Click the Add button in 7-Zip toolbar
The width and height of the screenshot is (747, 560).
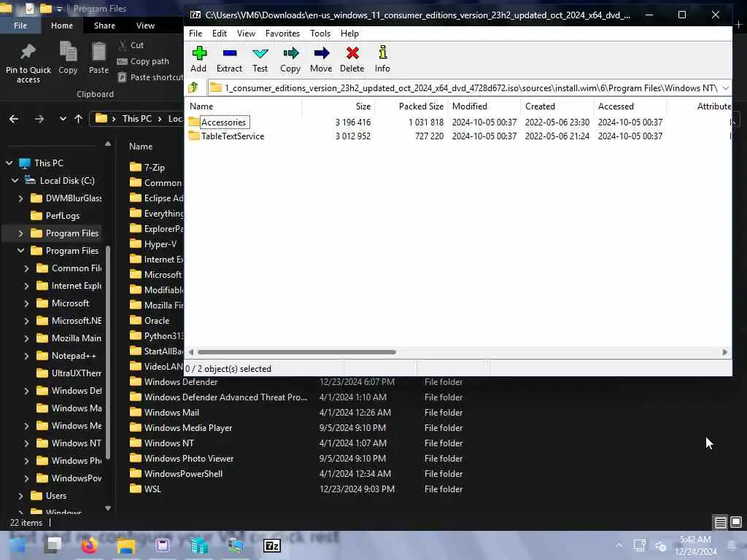click(198, 59)
